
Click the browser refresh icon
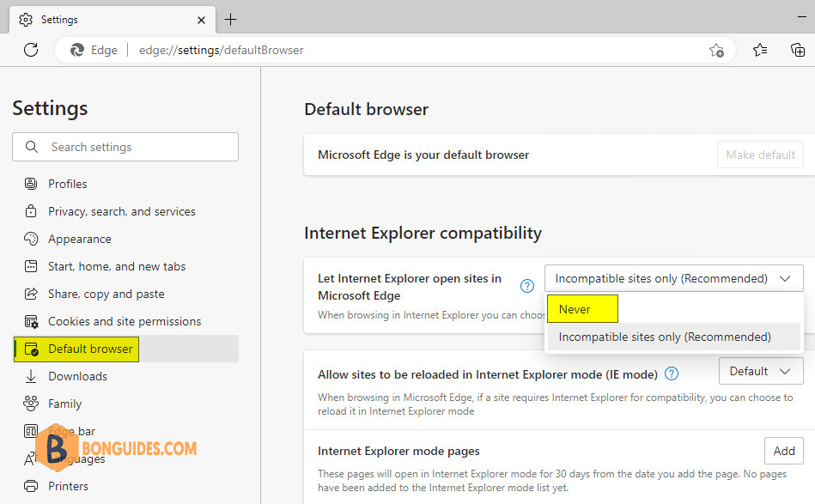[x=31, y=50]
